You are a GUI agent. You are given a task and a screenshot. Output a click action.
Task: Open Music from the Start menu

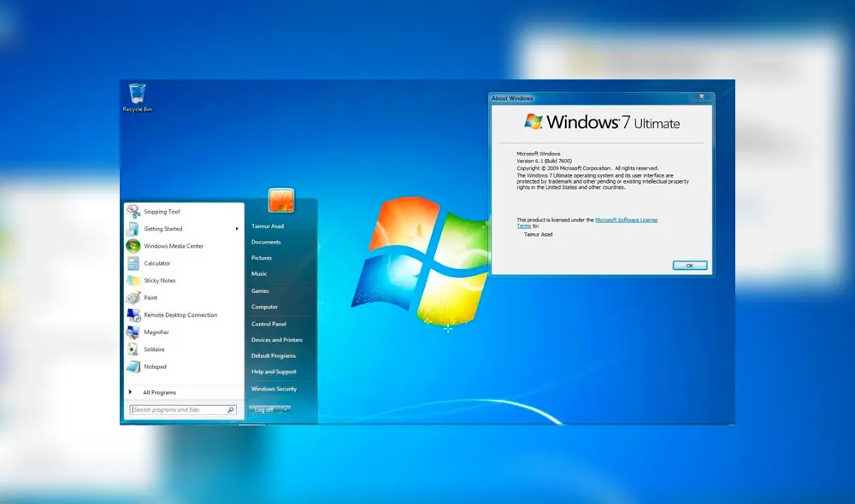click(x=259, y=273)
